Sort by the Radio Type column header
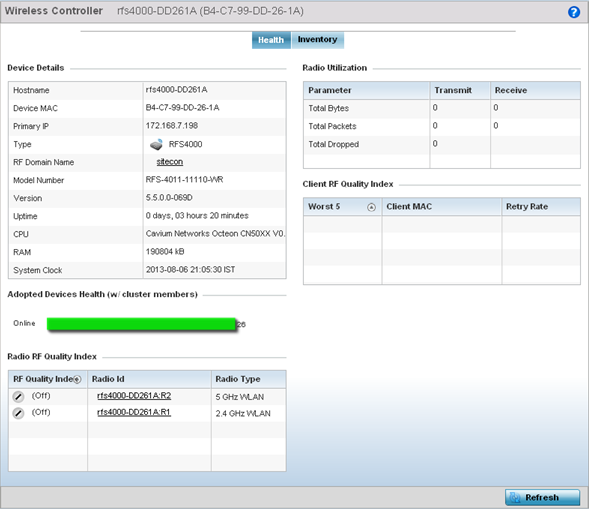The image size is (589, 509). click(x=249, y=379)
